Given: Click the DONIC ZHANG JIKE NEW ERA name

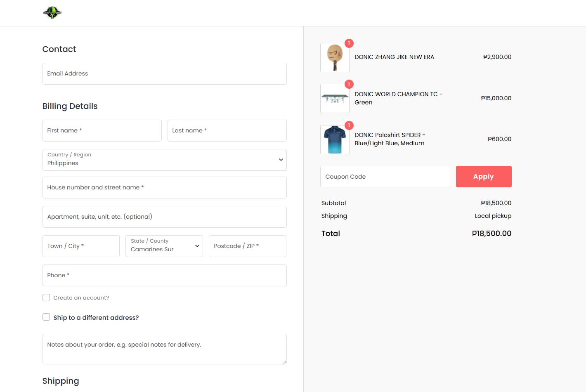Looking at the screenshot, I should click(x=394, y=57).
